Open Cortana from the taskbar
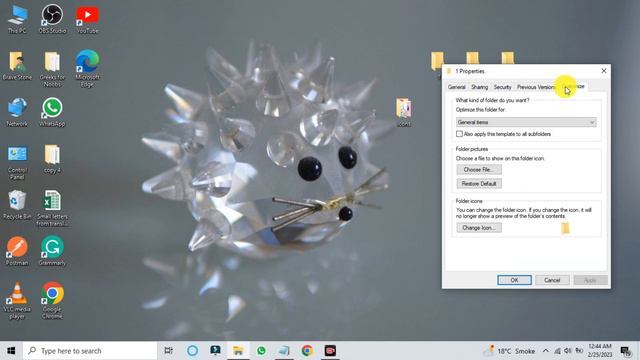This screenshot has width=640, height=360. (x=193, y=351)
